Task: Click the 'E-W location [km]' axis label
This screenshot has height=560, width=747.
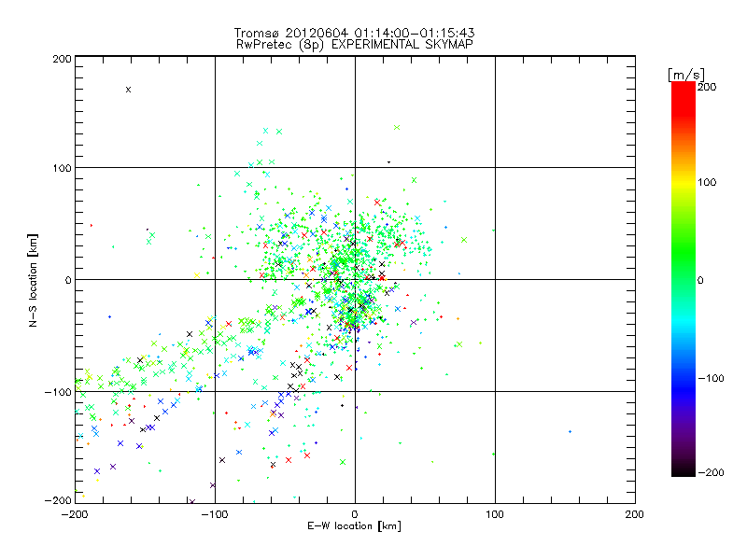Action: (x=354, y=526)
